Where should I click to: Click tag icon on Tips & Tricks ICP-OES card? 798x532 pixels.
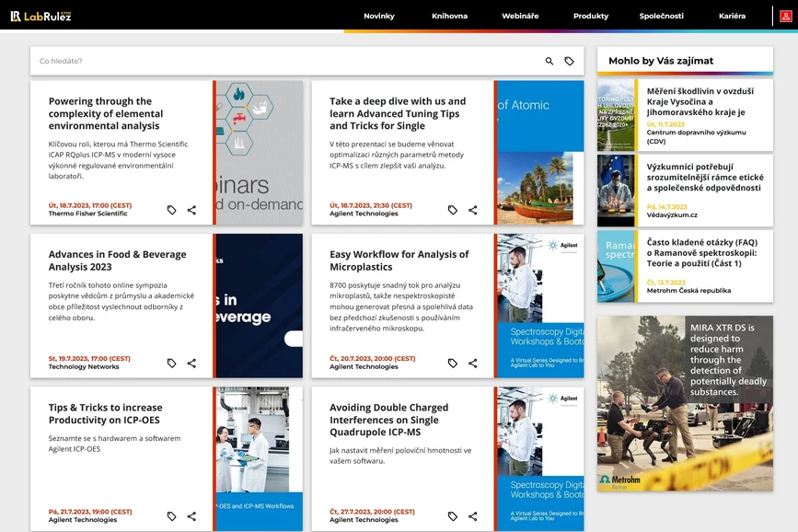(171, 516)
